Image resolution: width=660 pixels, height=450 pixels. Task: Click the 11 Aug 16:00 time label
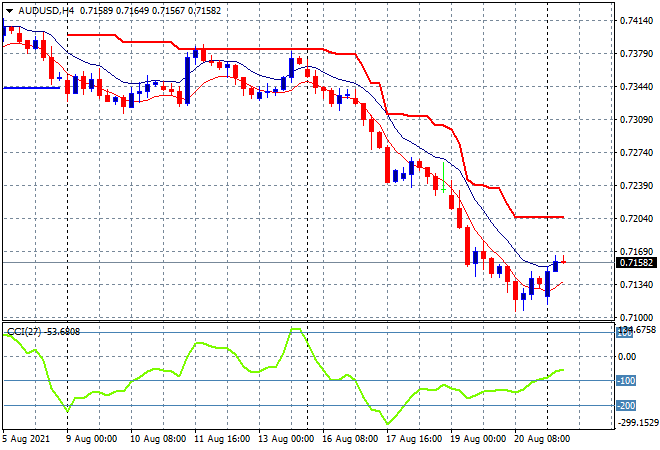[x=222, y=439]
